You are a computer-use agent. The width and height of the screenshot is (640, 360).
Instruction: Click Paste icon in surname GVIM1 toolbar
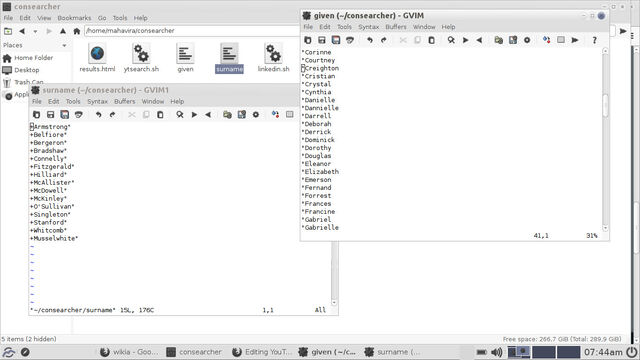[160, 115]
